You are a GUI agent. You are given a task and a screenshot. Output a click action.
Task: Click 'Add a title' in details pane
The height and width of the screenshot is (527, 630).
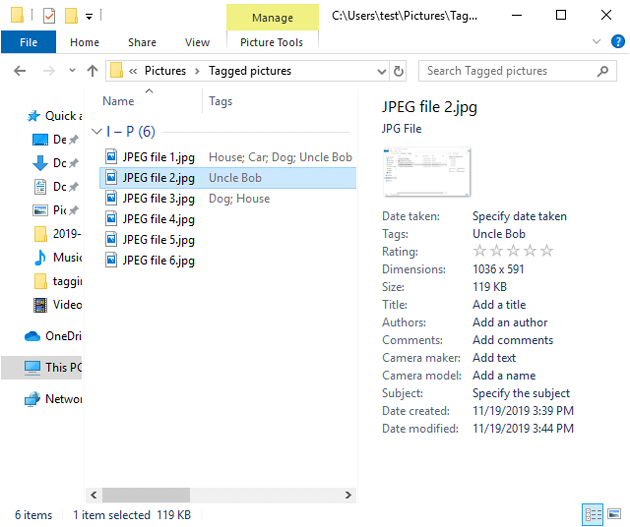pos(499,304)
